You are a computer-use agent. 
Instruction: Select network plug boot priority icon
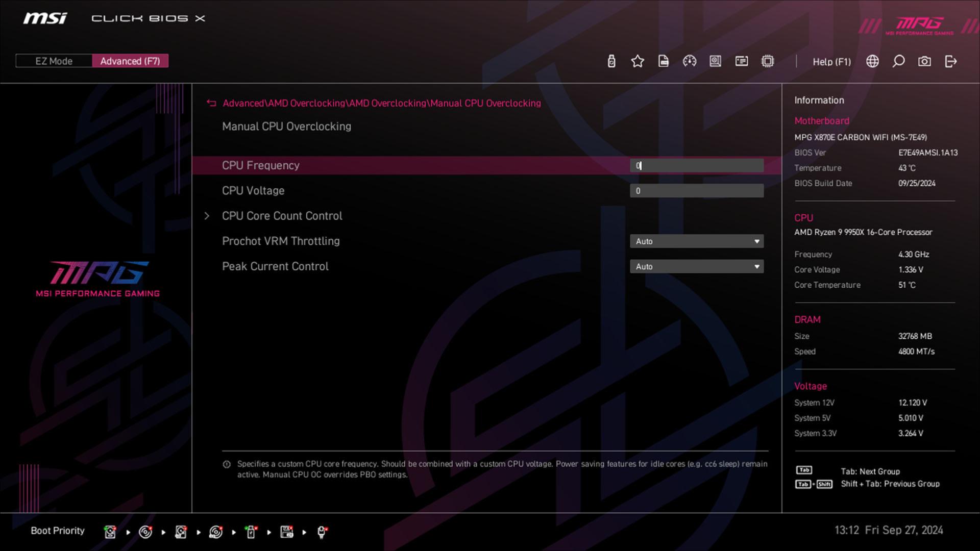click(322, 532)
